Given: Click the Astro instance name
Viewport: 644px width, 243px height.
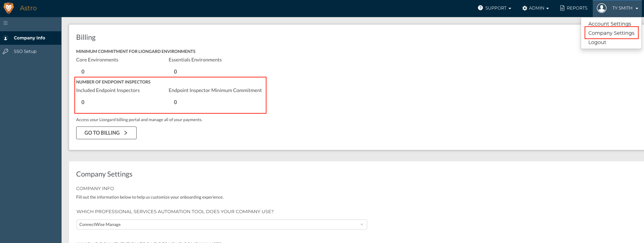Looking at the screenshot, I should pos(28,8).
